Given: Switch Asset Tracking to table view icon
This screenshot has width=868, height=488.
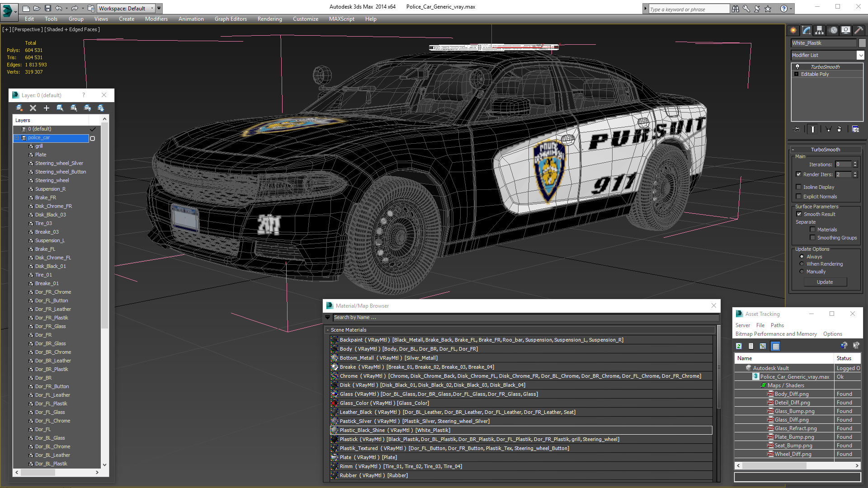Looking at the screenshot, I should 776,346.
